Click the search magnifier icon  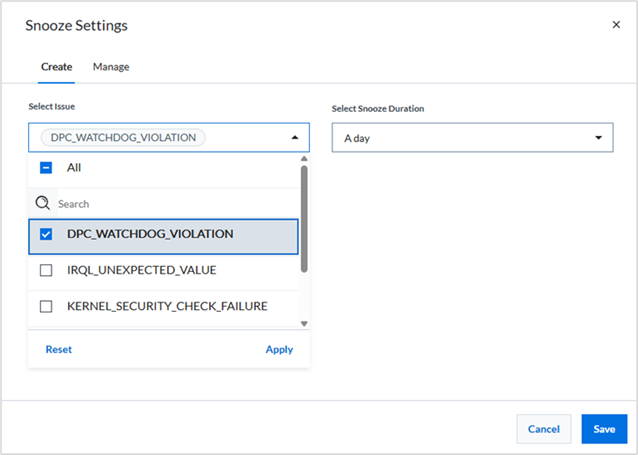pyautogui.click(x=43, y=203)
